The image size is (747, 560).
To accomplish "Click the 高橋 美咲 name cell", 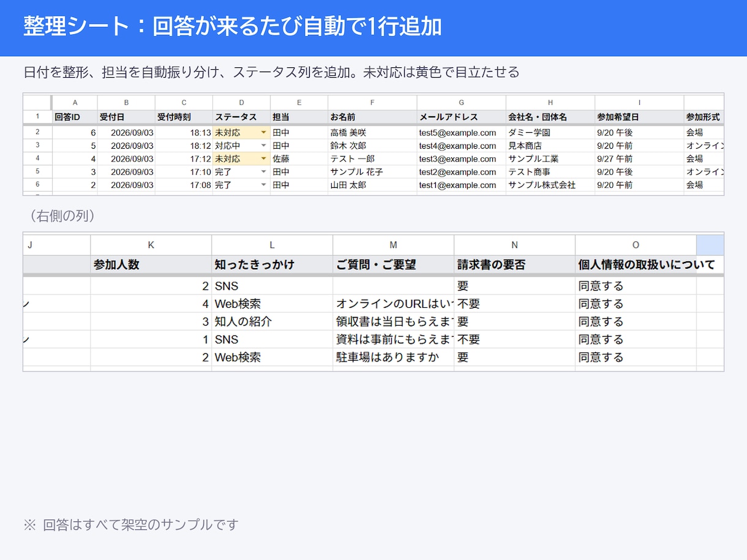I will 372,132.
